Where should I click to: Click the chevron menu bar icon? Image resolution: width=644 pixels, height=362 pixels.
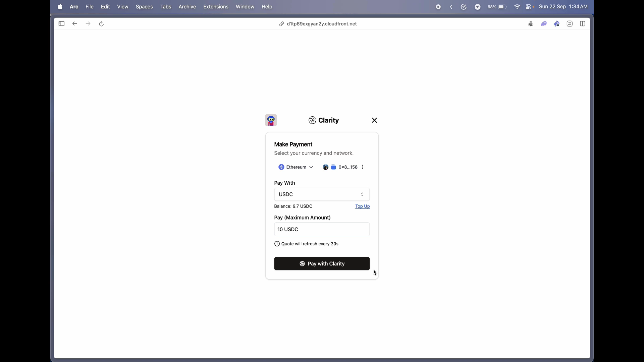click(451, 7)
